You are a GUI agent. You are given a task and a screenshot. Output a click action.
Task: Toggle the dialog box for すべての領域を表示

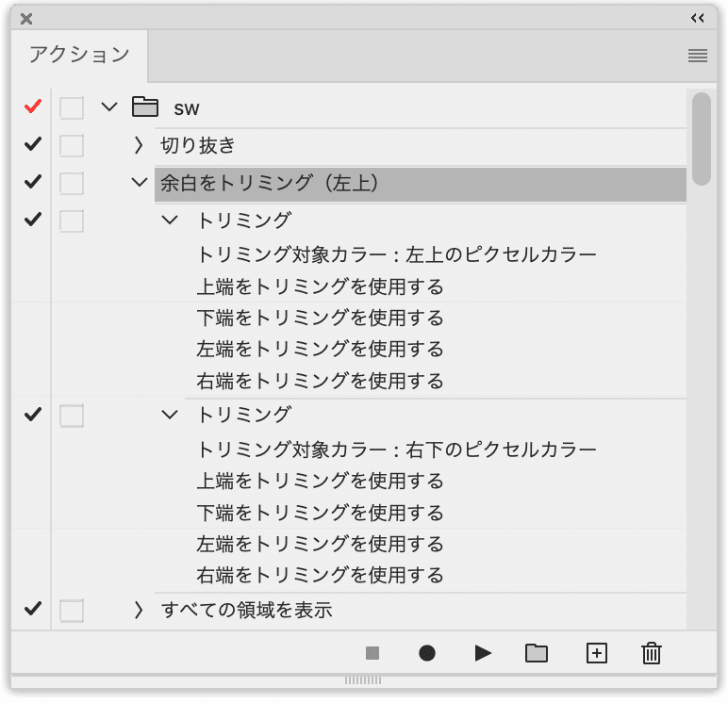pyautogui.click(x=72, y=611)
